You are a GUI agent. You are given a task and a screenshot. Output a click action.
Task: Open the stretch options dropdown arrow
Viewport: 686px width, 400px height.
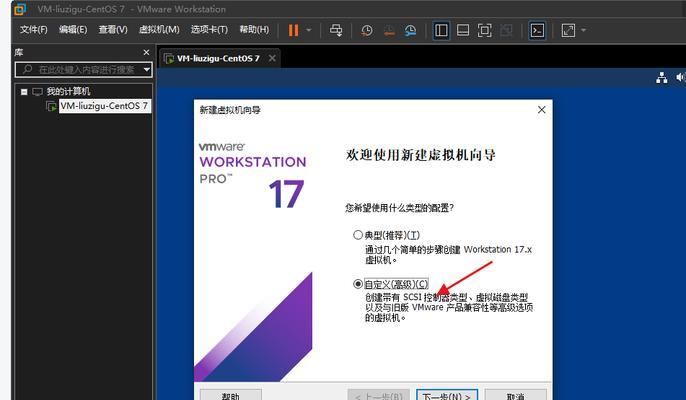[x=583, y=30]
